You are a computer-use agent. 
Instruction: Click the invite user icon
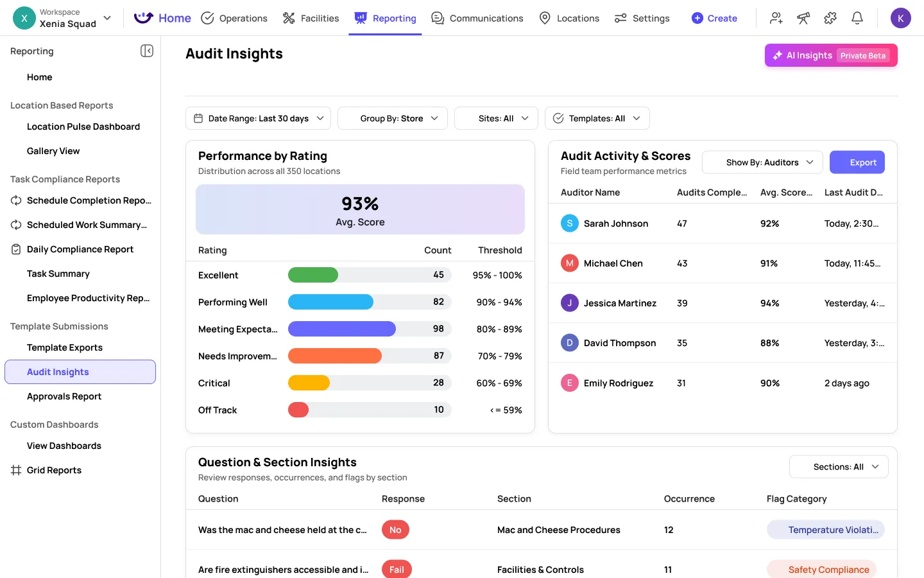776,17
